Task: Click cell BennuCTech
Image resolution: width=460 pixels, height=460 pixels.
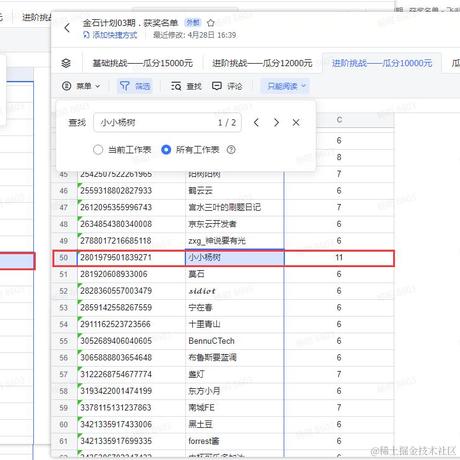Action: 235,341
